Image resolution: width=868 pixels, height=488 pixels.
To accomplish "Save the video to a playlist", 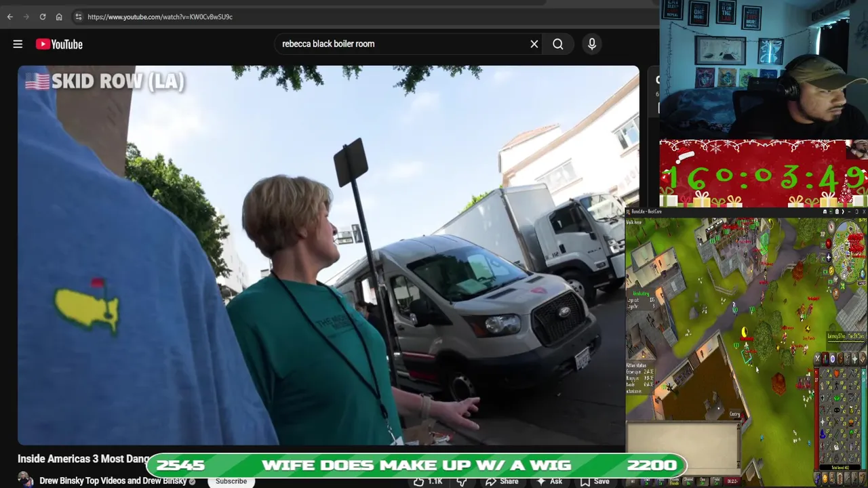I will [x=595, y=481].
